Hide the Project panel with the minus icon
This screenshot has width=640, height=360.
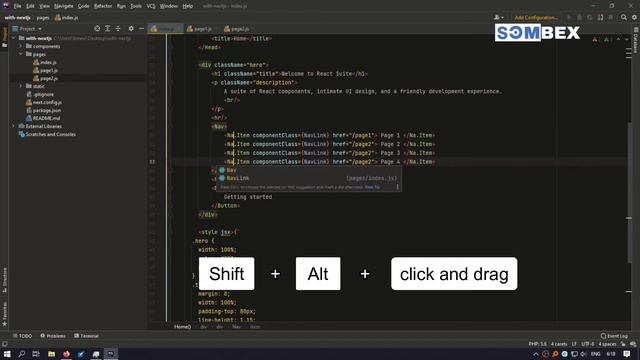point(141,29)
